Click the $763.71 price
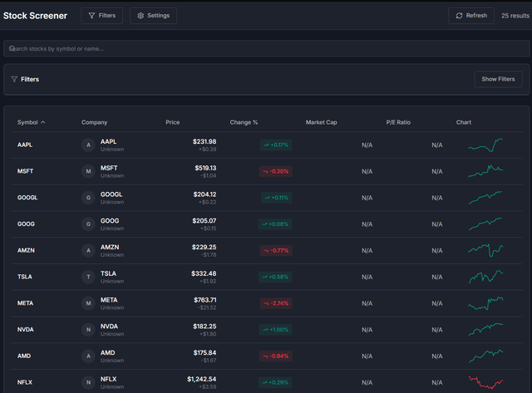 click(205, 300)
